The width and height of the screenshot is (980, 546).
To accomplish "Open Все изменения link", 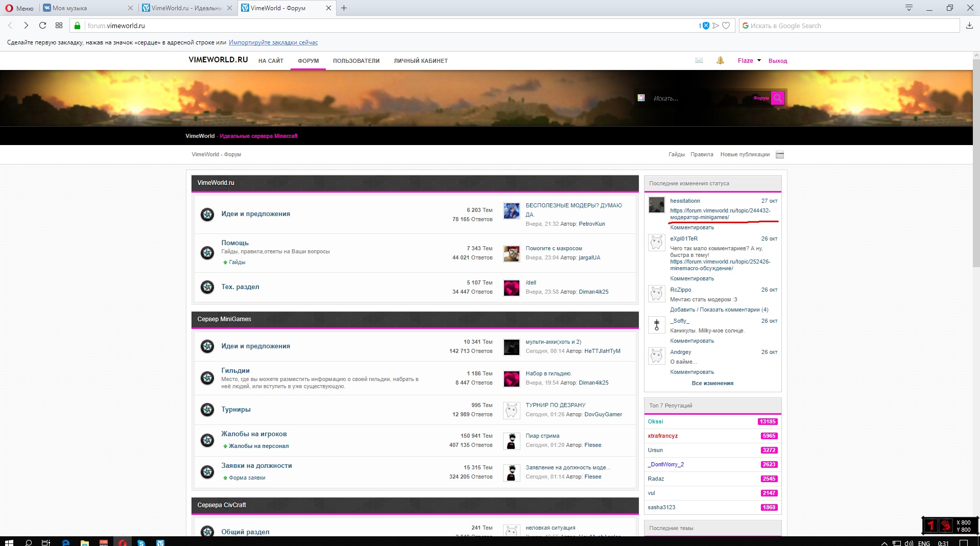I will click(712, 383).
